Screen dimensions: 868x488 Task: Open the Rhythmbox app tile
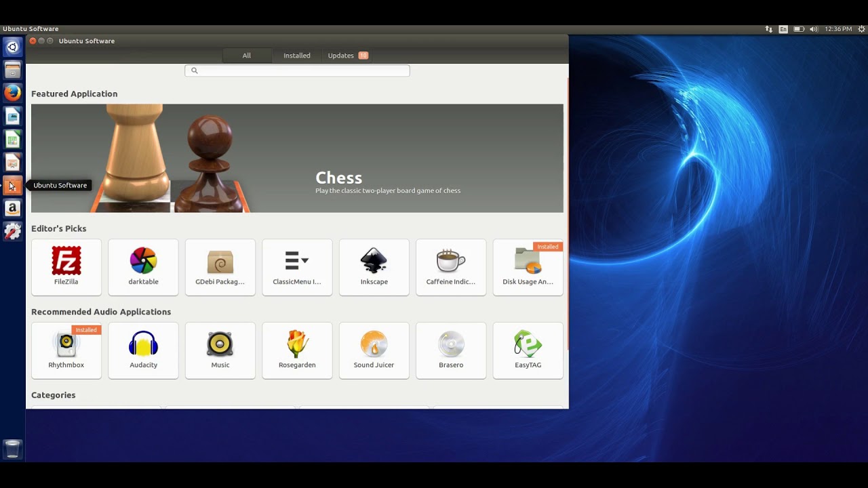pos(66,350)
